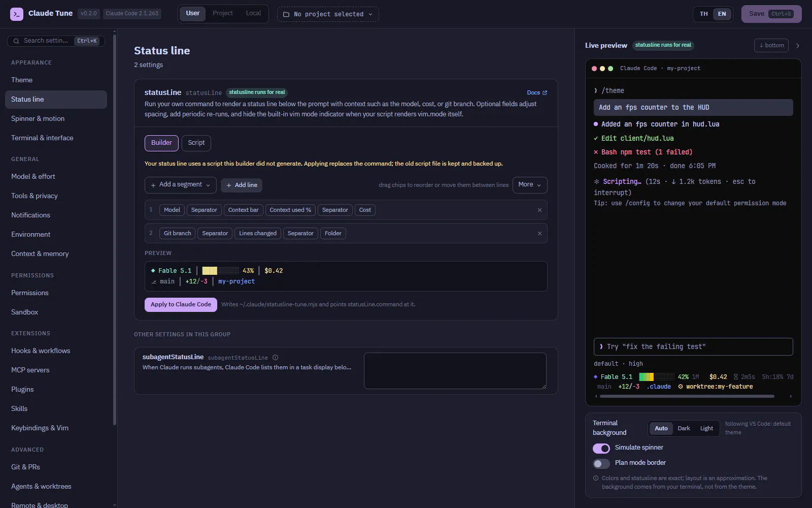Viewport: 812px width, 508px height.
Task: Set terminal background to Auto
Action: tap(661, 429)
